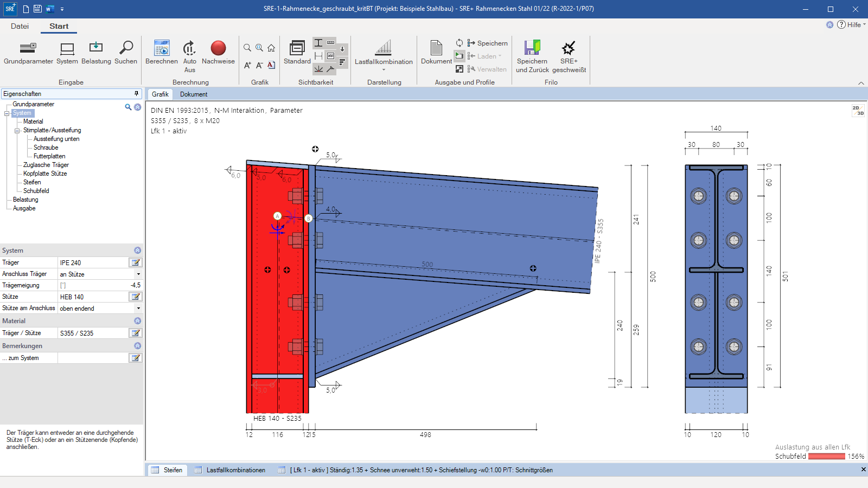Open the Steifen bottom tab
Image resolution: width=868 pixels, height=488 pixels.
(167, 470)
